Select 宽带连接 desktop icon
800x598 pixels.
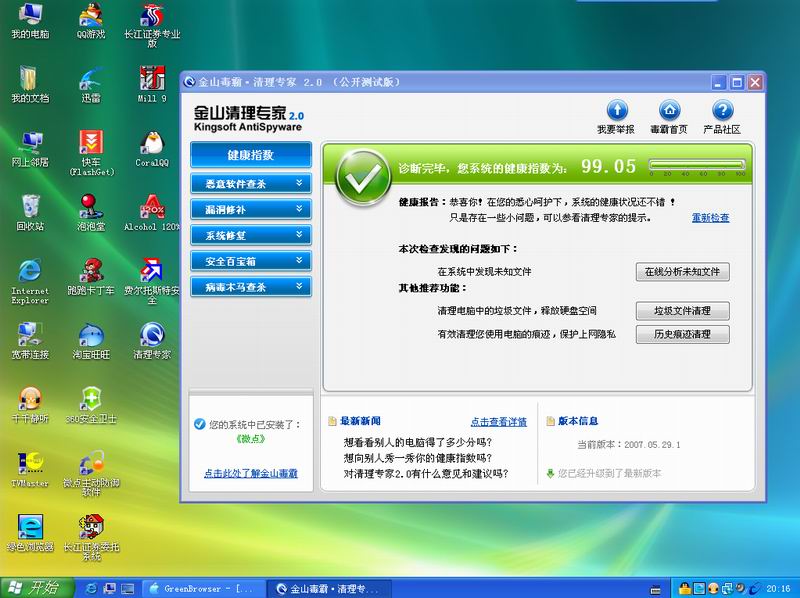click(x=30, y=341)
